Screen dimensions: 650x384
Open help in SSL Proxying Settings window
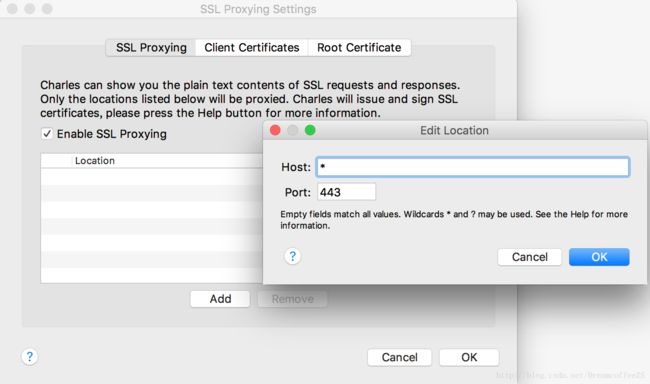[x=29, y=357]
